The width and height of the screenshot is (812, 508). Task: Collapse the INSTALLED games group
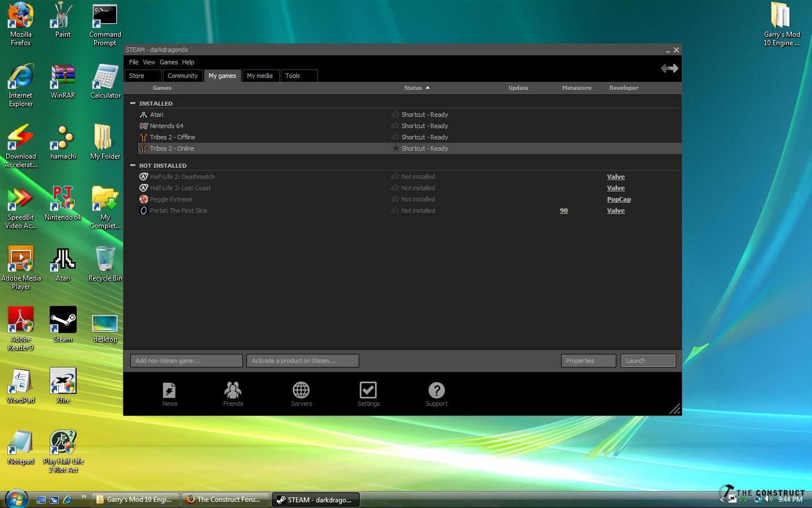point(133,103)
